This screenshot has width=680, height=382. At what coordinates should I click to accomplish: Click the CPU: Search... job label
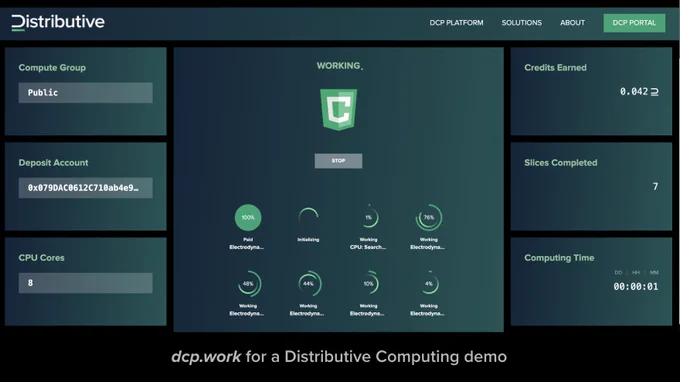tap(368, 247)
